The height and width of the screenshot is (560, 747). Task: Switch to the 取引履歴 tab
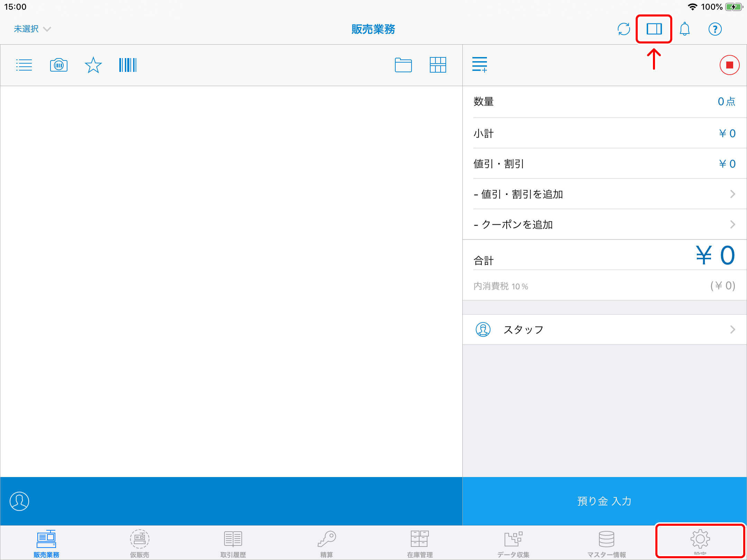coord(233,543)
